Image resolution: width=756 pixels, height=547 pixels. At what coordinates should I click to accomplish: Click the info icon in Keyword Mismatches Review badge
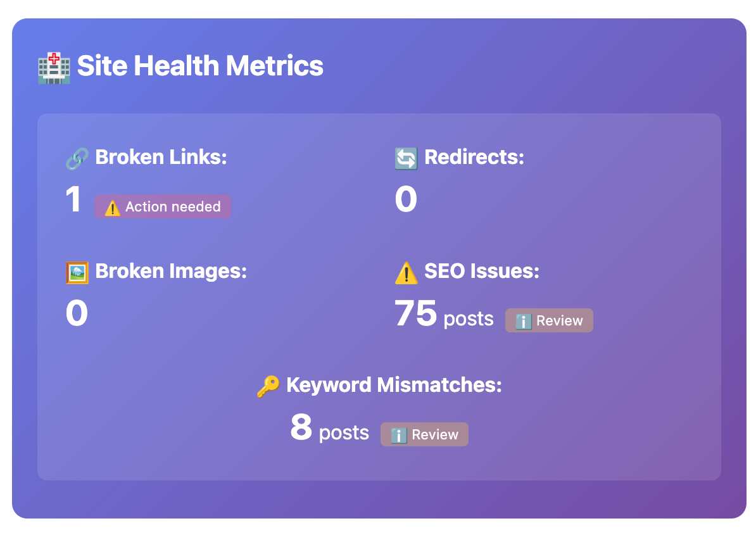[x=398, y=436]
